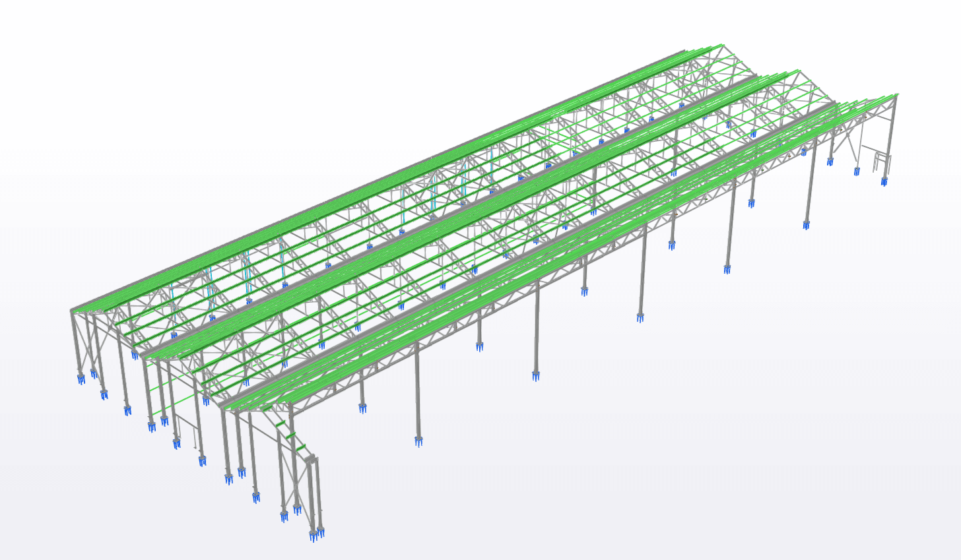Click the gray ridge beam of the tallest roof
The image size is (961, 560).
(x=396, y=177)
